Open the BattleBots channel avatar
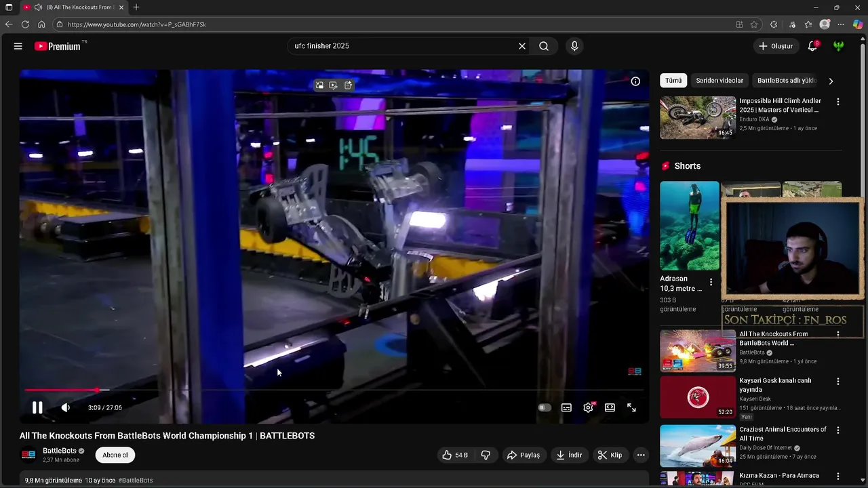 point(28,455)
